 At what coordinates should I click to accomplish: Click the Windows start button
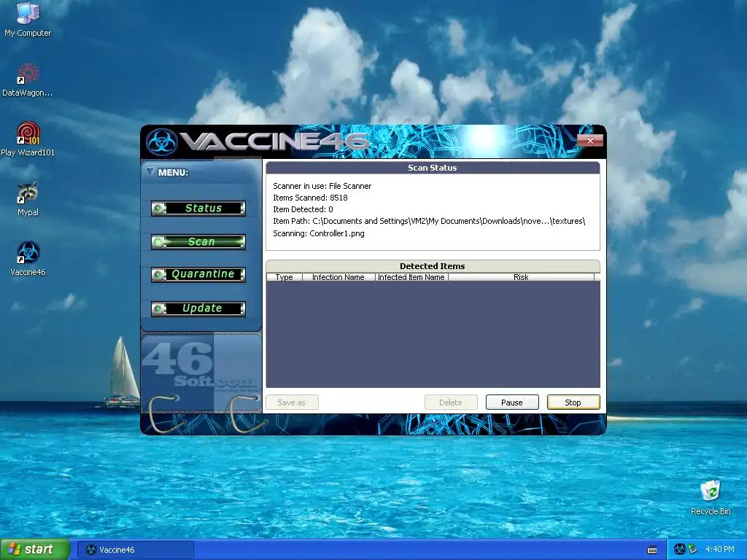tap(34, 549)
